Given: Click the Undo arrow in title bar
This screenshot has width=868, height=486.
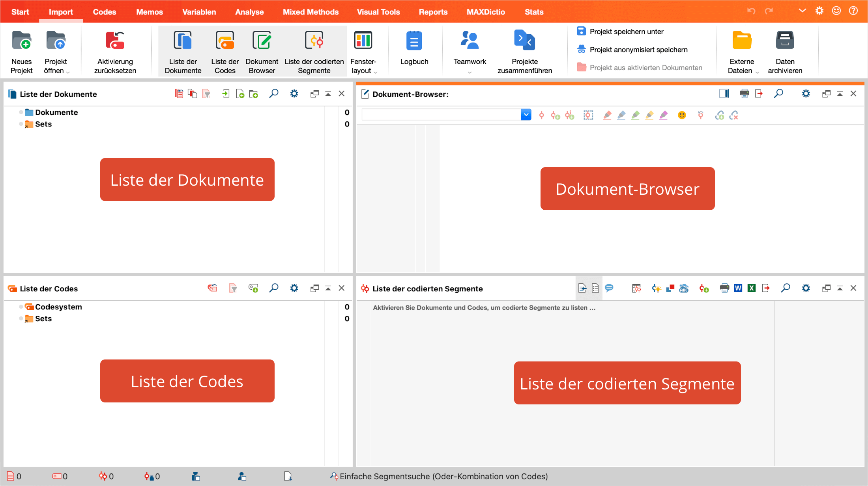Looking at the screenshot, I should tap(751, 11).
